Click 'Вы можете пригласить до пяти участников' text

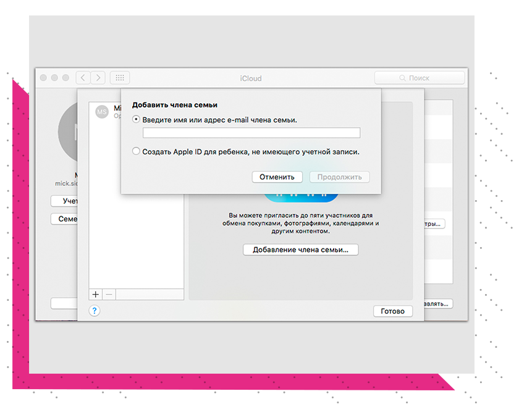coord(300,223)
